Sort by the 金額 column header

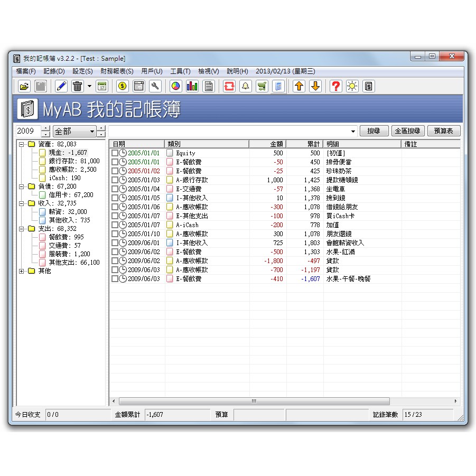tap(267, 144)
